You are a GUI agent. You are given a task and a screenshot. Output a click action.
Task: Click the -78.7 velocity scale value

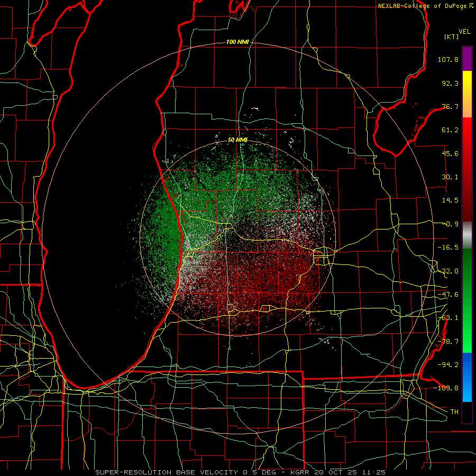[448, 342]
